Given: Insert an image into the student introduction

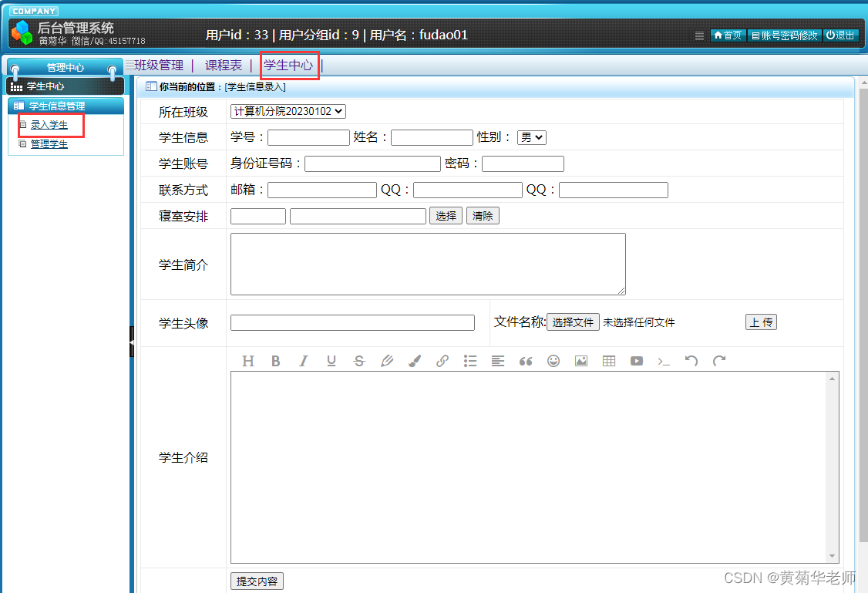Looking at the screenshot, I should click(x=581, y=360).
